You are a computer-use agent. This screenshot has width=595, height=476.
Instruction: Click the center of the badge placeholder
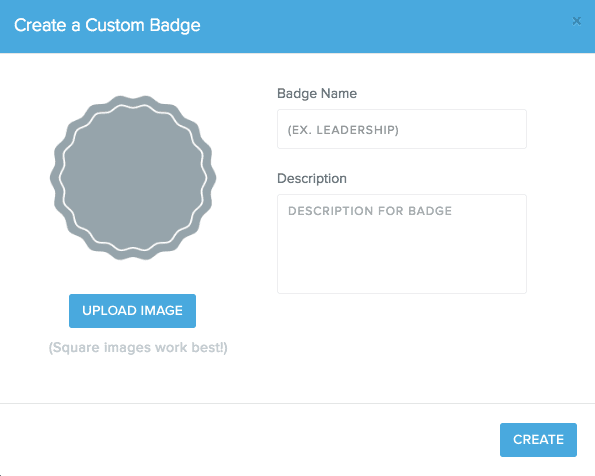133,178
